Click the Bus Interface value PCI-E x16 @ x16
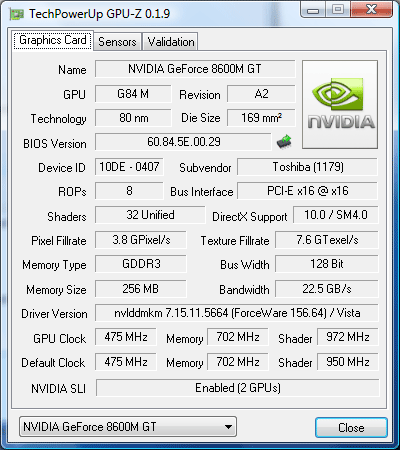Viewport: 400px width, 450px height. [307, 191]
